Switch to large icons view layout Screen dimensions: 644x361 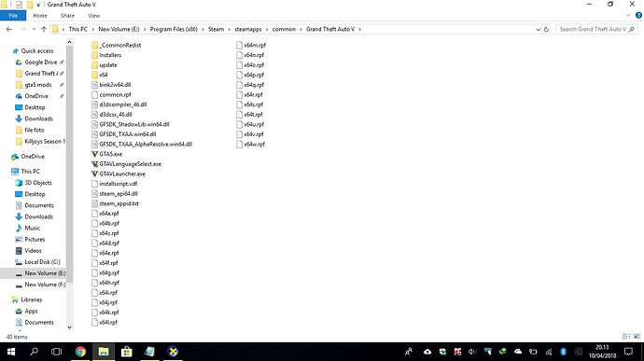[x=637, y=337]
